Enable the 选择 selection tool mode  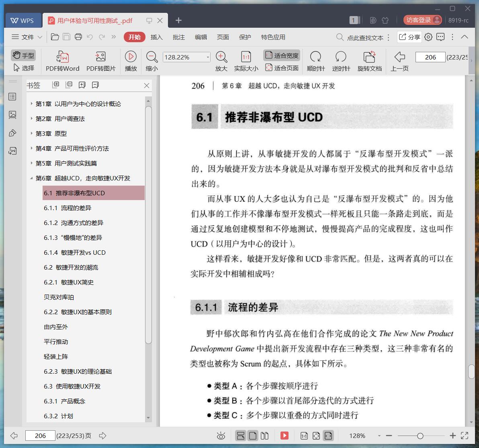pyautogui.click(x=24, y=68)
